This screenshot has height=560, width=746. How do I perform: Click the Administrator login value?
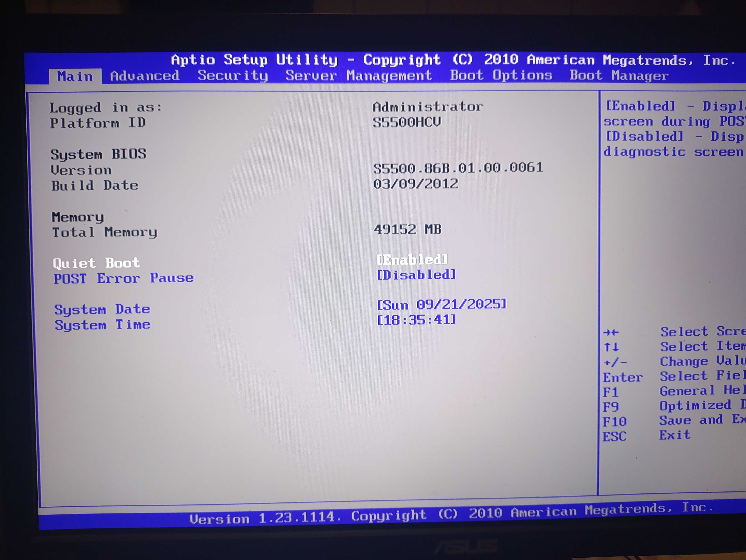point(428,107)
